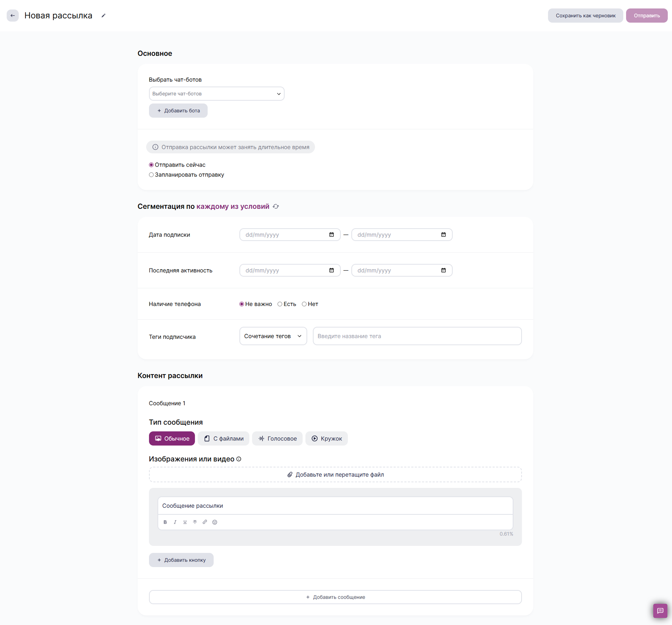The height and width of the screenshot is (625, 672).
Task: Select the Запланировать отправку radio option
Action: (x=151, y=175)
